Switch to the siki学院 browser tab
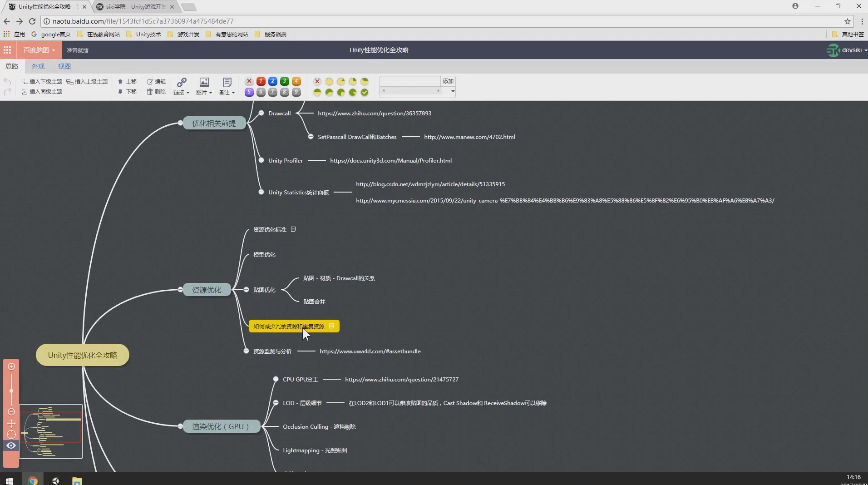Viewport: 868px width, 485px height. (x=135, y=7)
